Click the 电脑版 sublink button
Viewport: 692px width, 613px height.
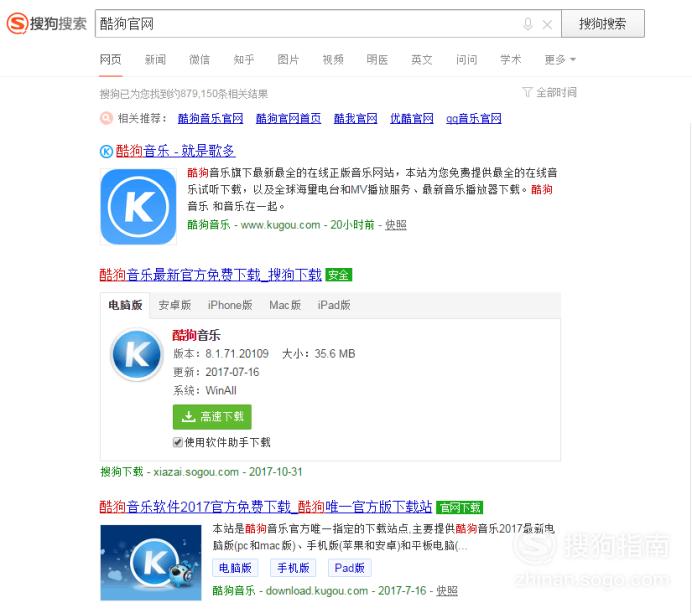pyautogui.click(x=235, y=568)
